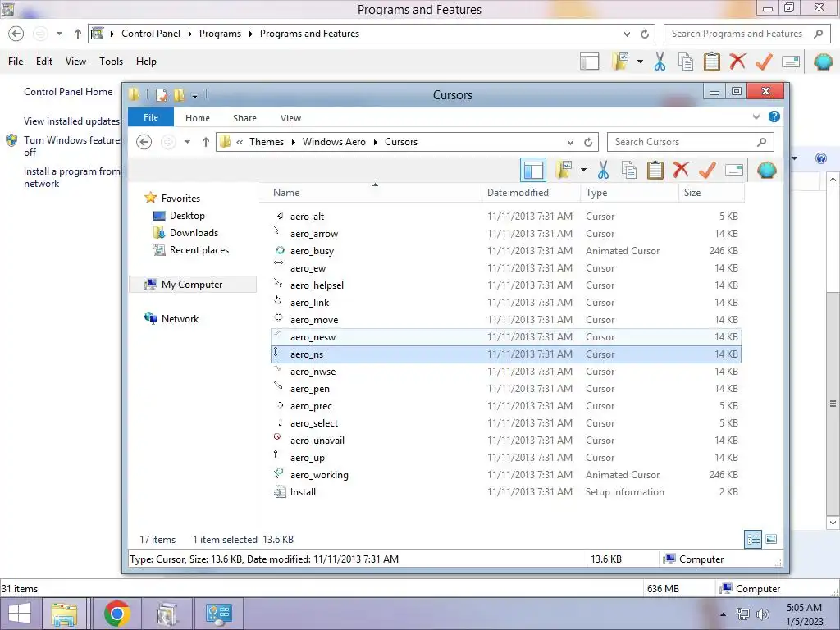Image resolution: width=840 pixels, height=630 pixels.
Task: Sort by Date modified column header
Action: coord(531,193)
